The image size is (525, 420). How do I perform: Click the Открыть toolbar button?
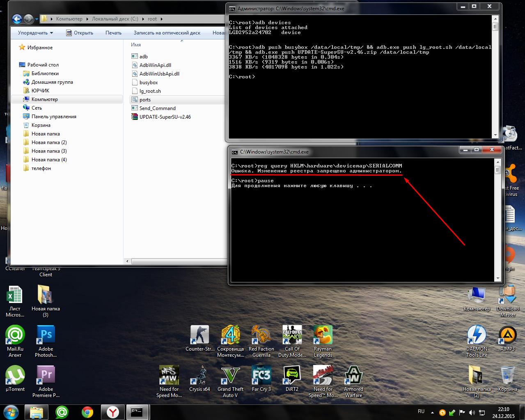tap(80, 33)
